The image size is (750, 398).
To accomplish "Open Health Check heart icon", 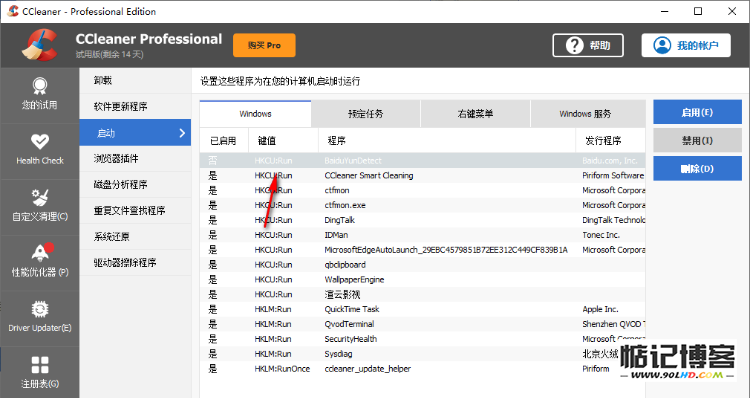I will click(x=40, y=142).
